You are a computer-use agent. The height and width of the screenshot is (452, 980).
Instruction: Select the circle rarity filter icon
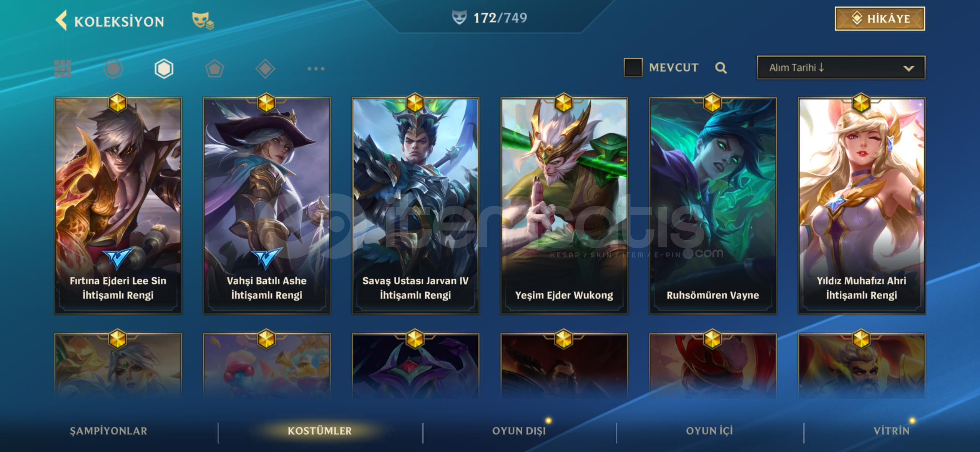coord(113,69)
